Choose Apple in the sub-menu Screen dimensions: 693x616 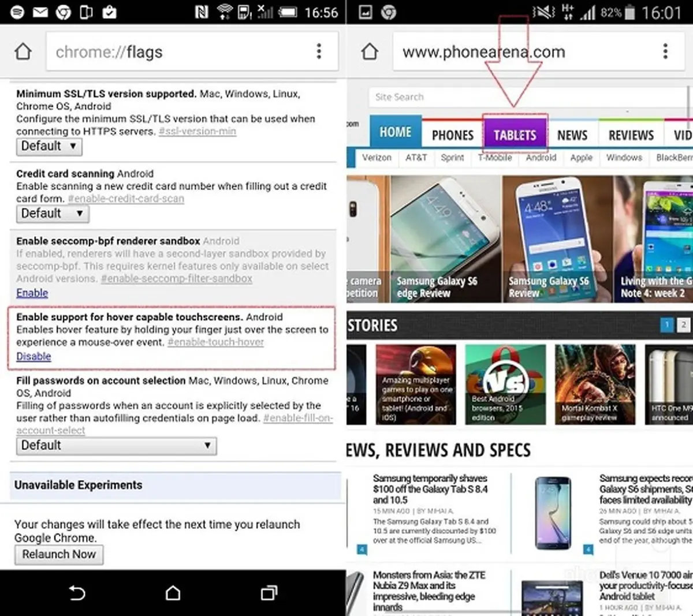click(x=582, y=158)
